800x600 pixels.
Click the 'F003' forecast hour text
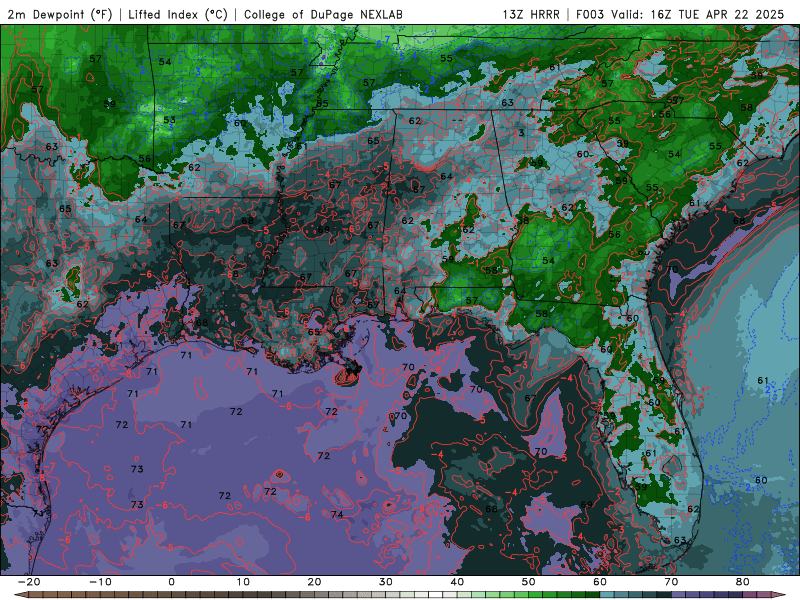coord(591,14)
